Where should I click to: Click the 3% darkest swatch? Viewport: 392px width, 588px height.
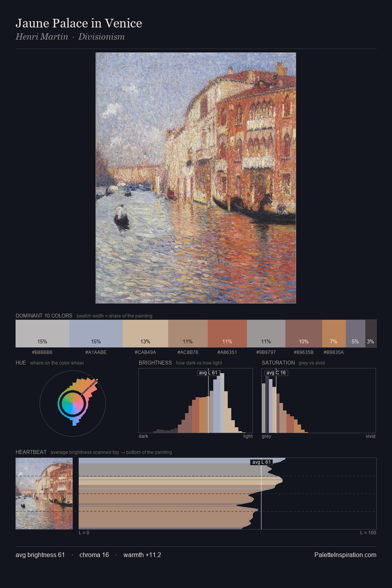[371, 334]
